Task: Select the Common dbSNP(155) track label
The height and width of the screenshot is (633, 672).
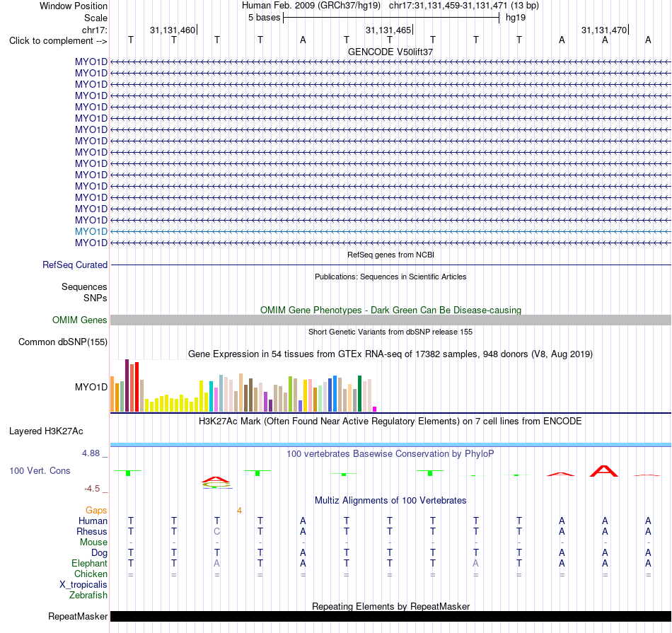Action: click(62, 342)
